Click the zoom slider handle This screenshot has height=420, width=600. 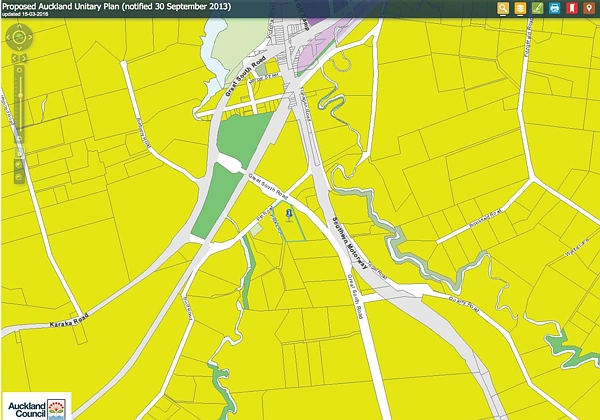(19, 84)
